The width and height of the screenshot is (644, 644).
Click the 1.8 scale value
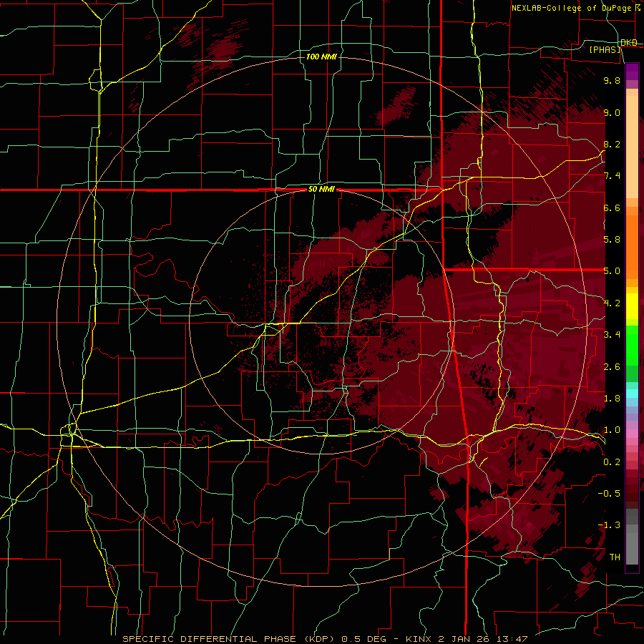pyautogui.click(x=612, y=399)
